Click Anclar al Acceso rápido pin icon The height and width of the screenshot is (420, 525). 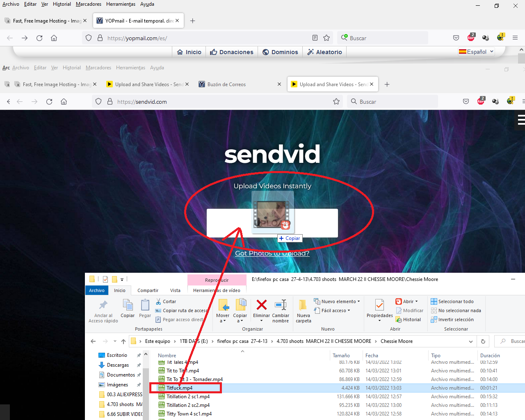click(x=103, y=305)
